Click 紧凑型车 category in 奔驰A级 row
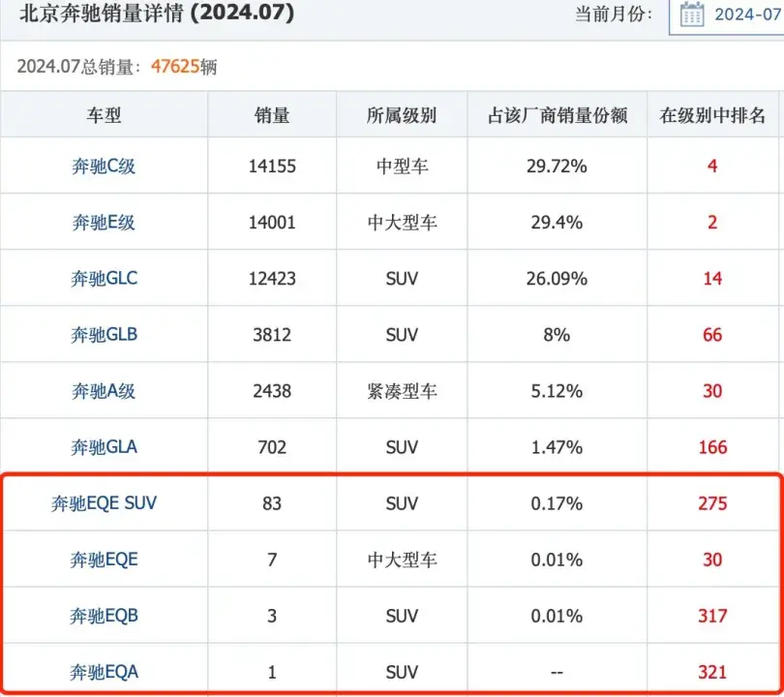Image resolution: width=784 pixels, height=697 pixels. 402,391
